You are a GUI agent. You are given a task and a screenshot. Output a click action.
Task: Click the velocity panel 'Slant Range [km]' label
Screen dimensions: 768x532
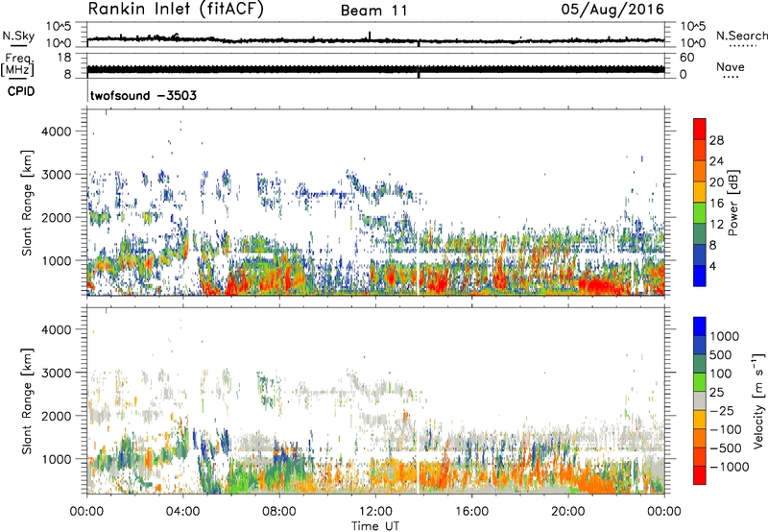point(27,401)
